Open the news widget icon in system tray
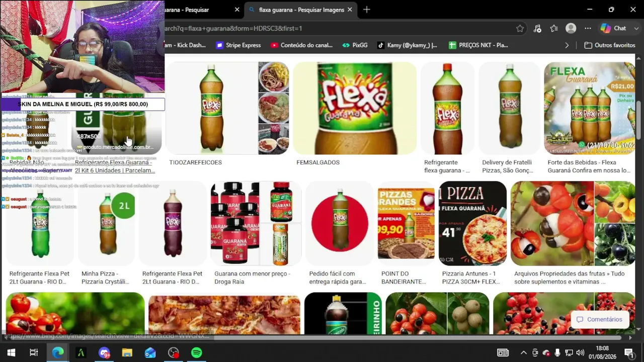644x362 pixels. pos(503,352)
